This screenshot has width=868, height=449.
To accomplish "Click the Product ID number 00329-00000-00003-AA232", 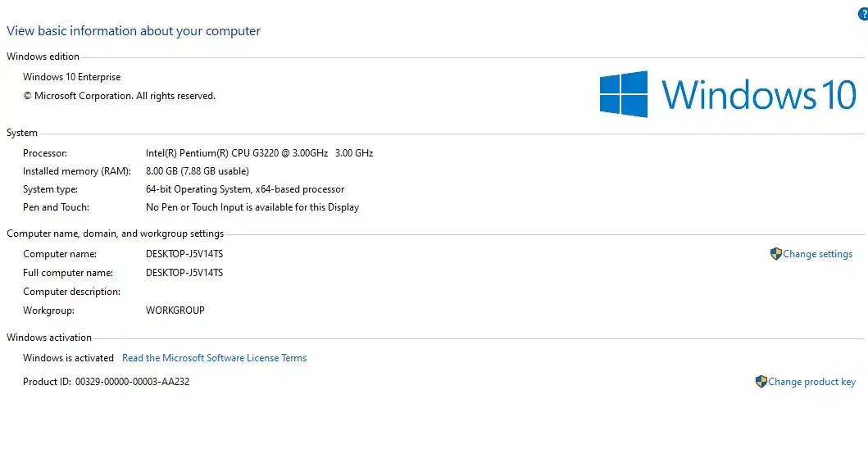I will pos(132,382).
